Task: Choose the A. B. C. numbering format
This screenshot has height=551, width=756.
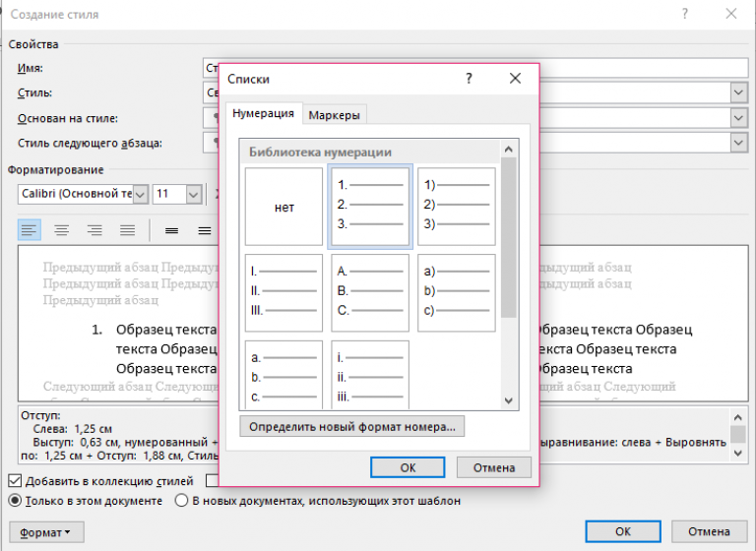Action: pyautogui.click(x=370, y=293)
